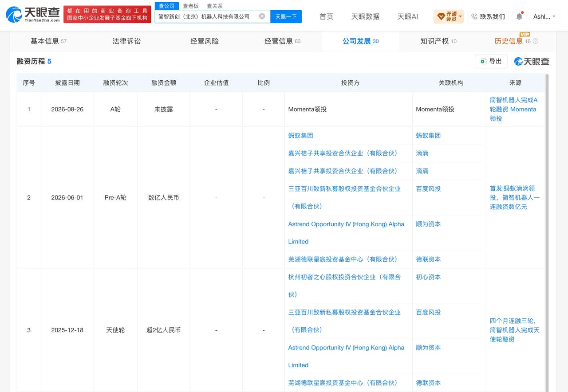Screen dimensions: 568x392
Task: Click the amount cell 数亿人民币
Action: coord(164,197)
